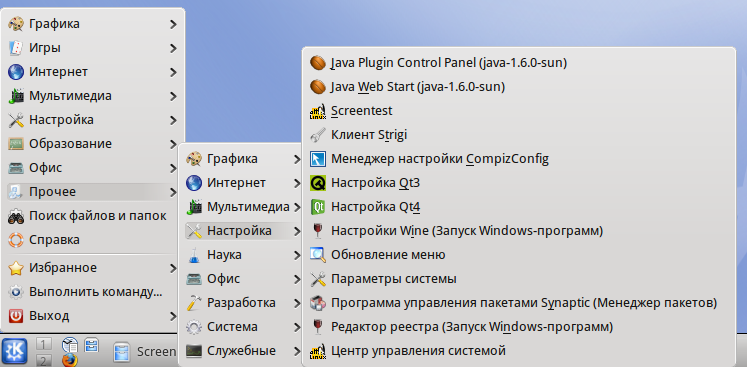Click the Screentest penguin icon

tap(317, 111)
